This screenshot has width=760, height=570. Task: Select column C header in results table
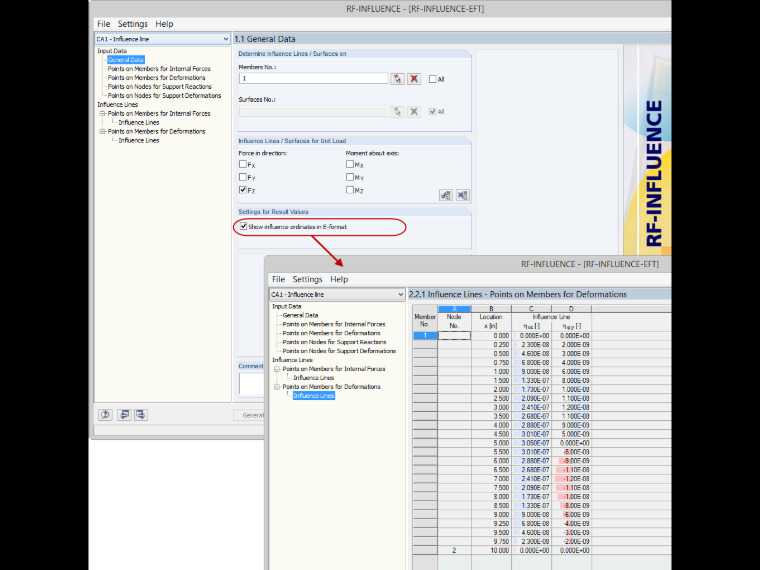531,309
